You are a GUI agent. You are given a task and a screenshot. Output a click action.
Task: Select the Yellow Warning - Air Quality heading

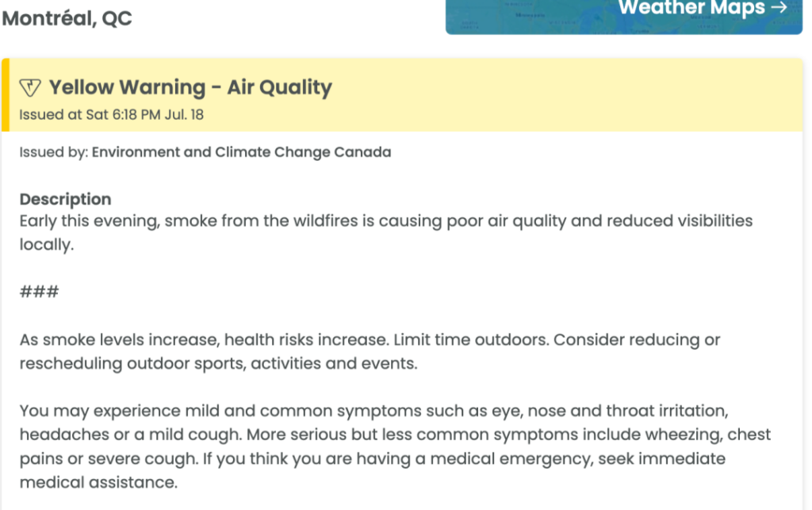pos(190,87)
